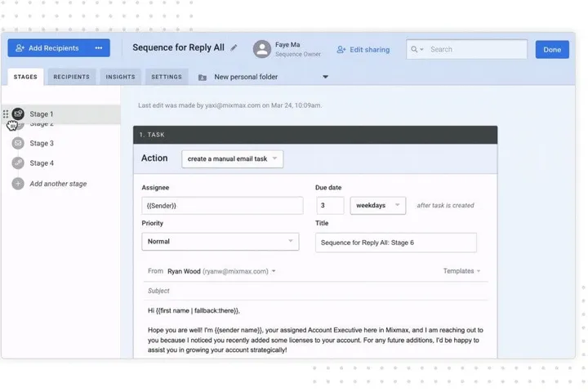Screen dimensions: 588x392
Task: Edit the sequence name with pencil icon
Action: tap(234, 47)
